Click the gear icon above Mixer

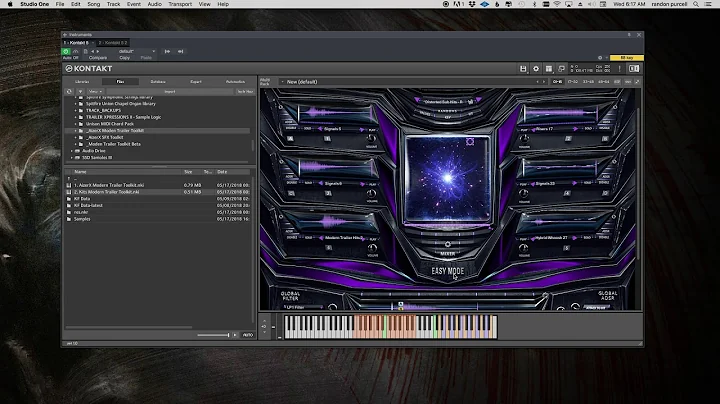tap(448, 244)
